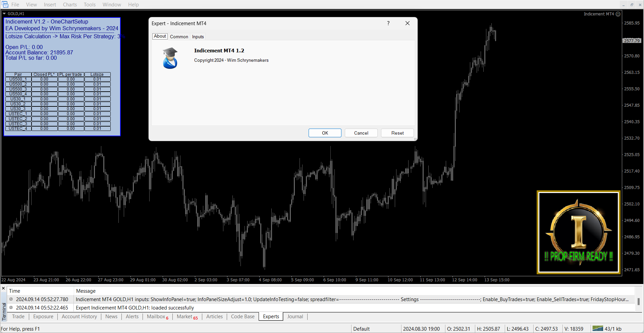
Task: Click the connection status bars icon
Action: [597, 329]
